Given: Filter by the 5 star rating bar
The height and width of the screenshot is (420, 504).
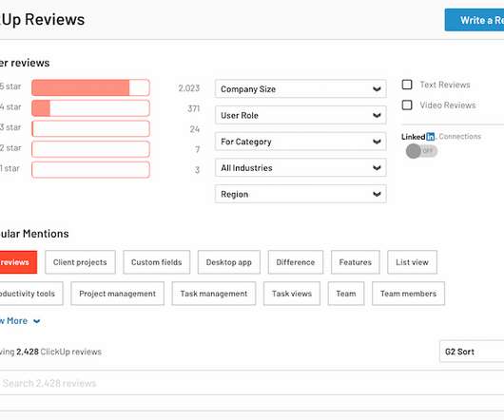Looking at the screenshot, I should 90,87.
